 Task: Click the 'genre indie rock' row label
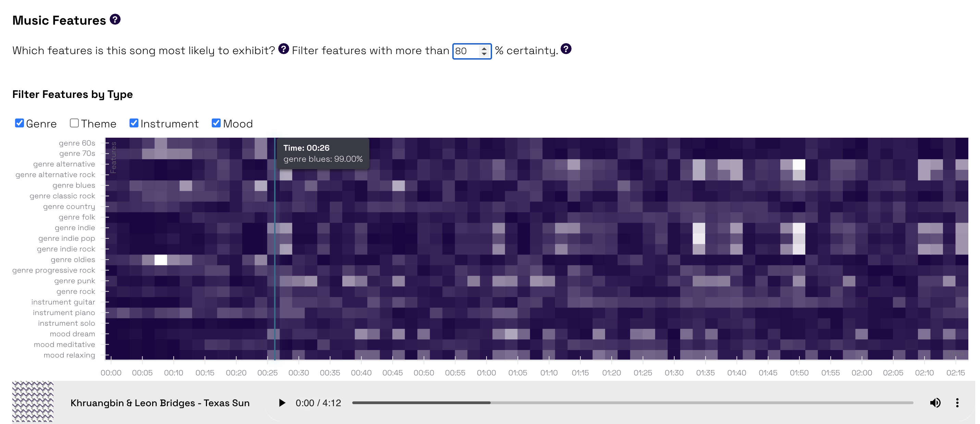point(66,249)
